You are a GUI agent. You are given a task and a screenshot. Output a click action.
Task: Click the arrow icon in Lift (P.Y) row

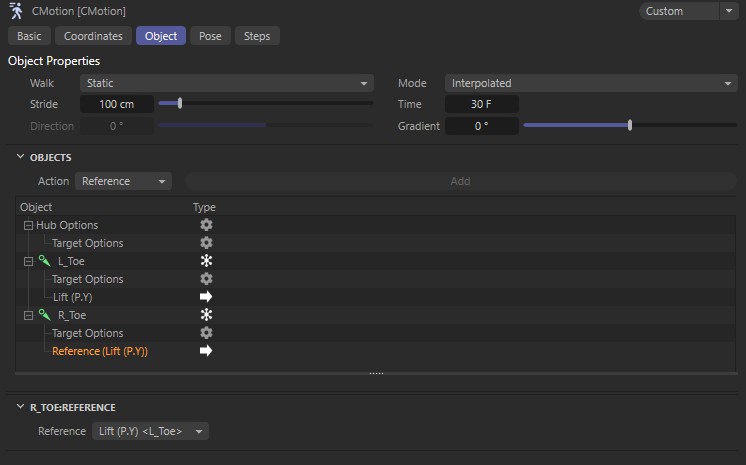point(206,297)
